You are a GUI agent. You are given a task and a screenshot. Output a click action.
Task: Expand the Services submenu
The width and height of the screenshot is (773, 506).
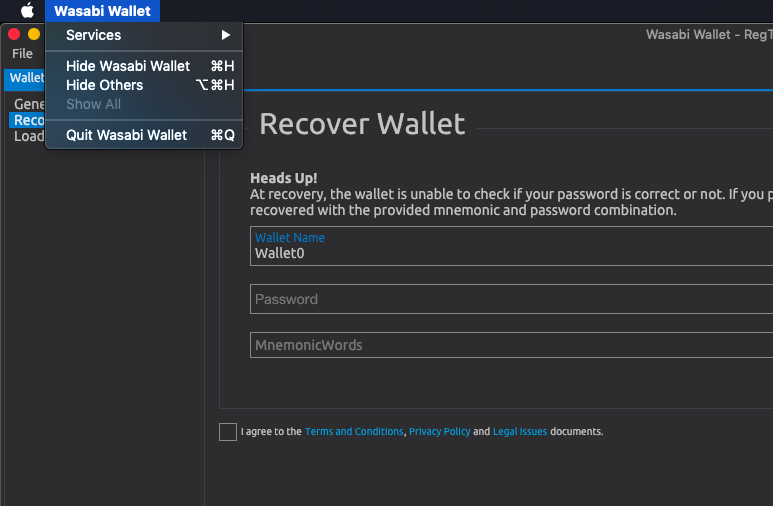coord(144,35)
